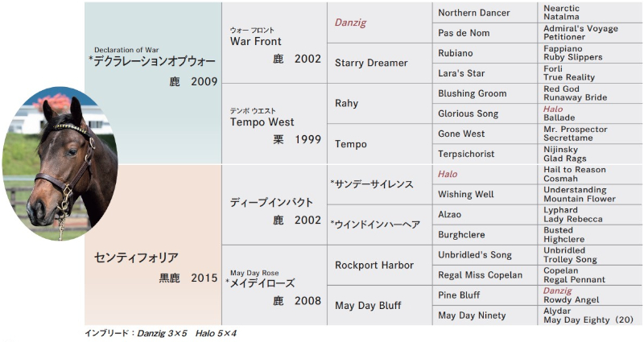Screen dimensions: 644x342
Task: Select Tempo West 1999 entry
Action: tap(275, 124)
